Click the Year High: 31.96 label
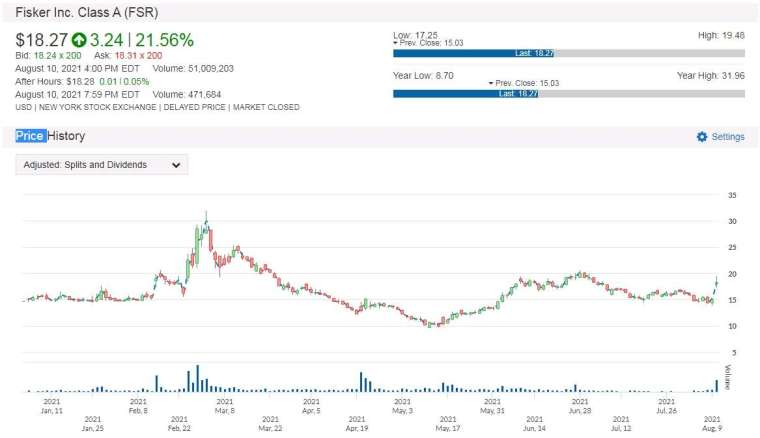 pyautogui.click(x=711, y=76)
